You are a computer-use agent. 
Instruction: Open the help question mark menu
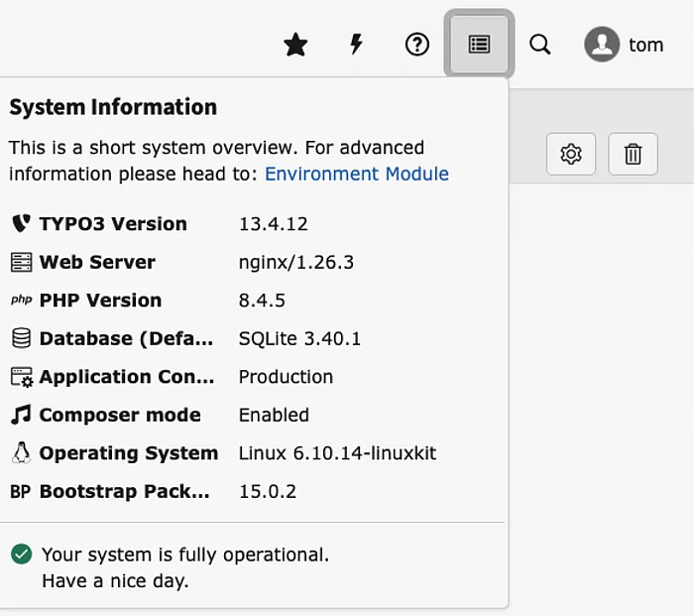(x=417, y=45)
